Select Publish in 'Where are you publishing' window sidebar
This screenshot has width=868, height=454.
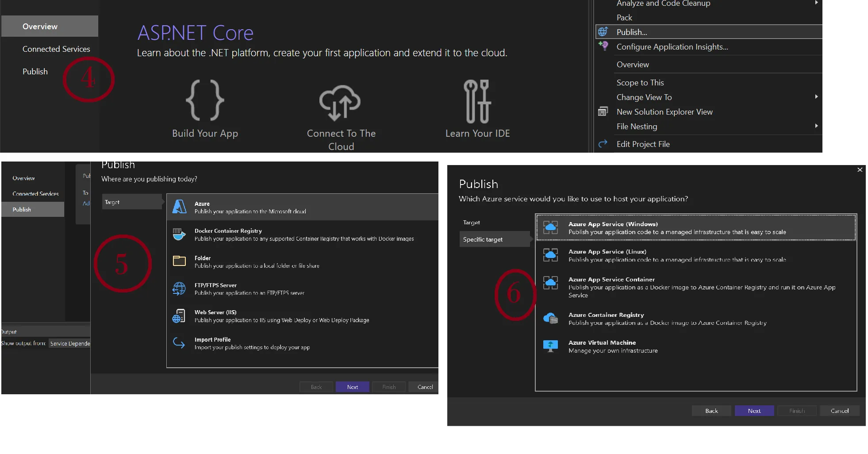pos(33,209)
